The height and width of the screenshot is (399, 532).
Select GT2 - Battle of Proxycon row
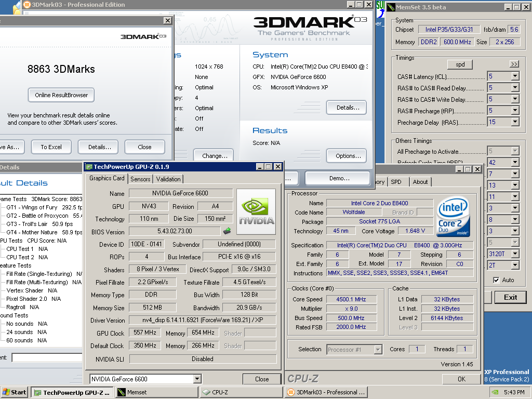[x=44, y=216]
